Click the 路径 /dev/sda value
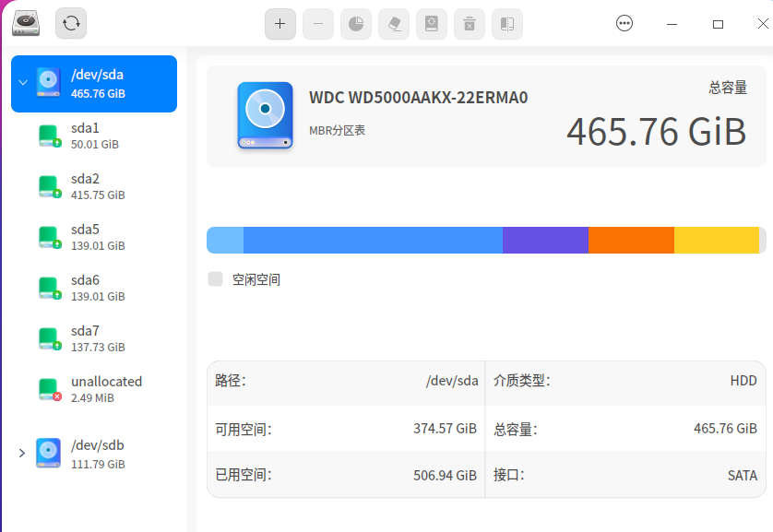 click(x=452, y=381)
